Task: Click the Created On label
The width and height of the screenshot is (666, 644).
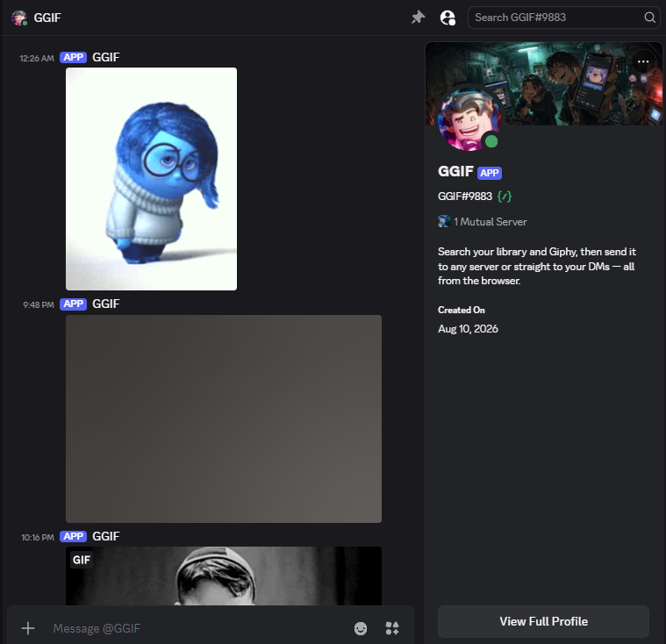Action: pyautogui.click(x=462, y=310)
